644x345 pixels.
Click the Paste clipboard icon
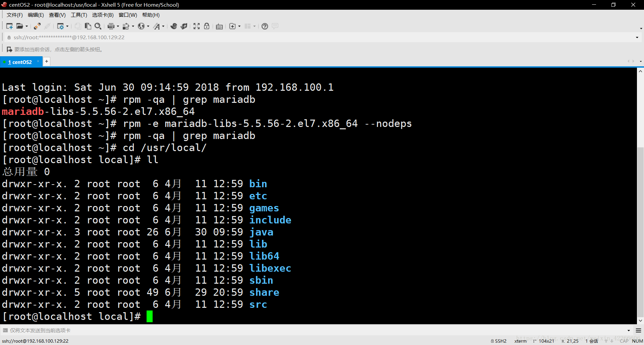pyautogui.click(x=88, y=26)
